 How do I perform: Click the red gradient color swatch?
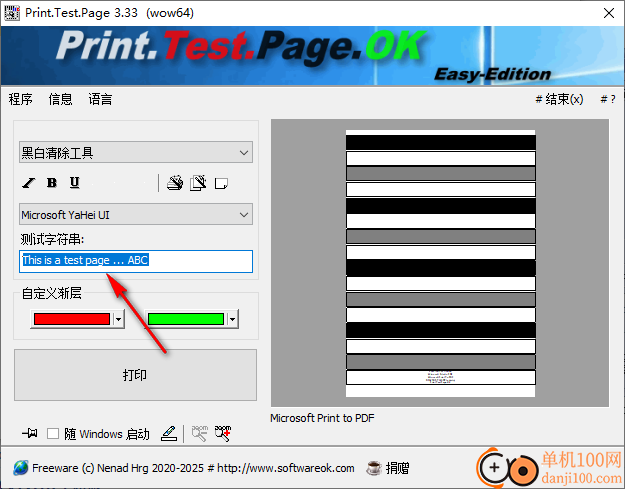click(x=72, y=319)
